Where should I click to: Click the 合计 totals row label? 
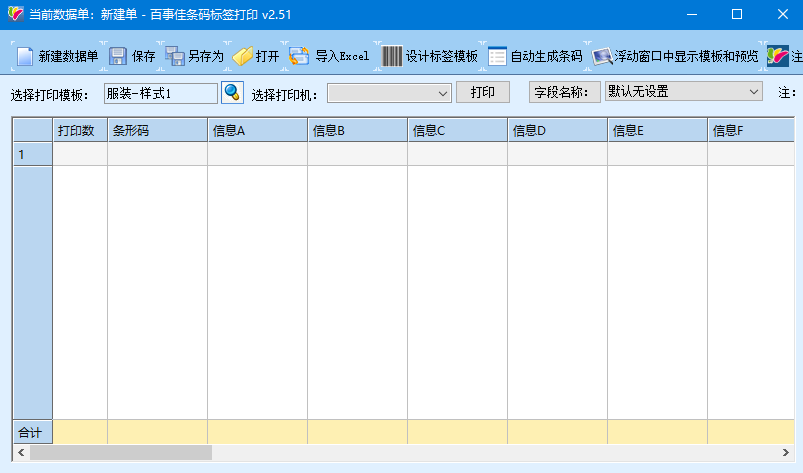click(x=33, y=432)
